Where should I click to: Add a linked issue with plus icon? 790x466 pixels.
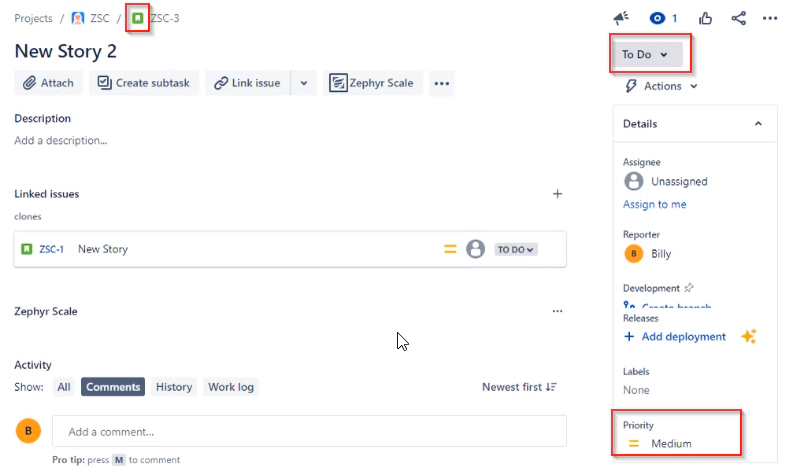pyautogui.click(x=557, y=194)
